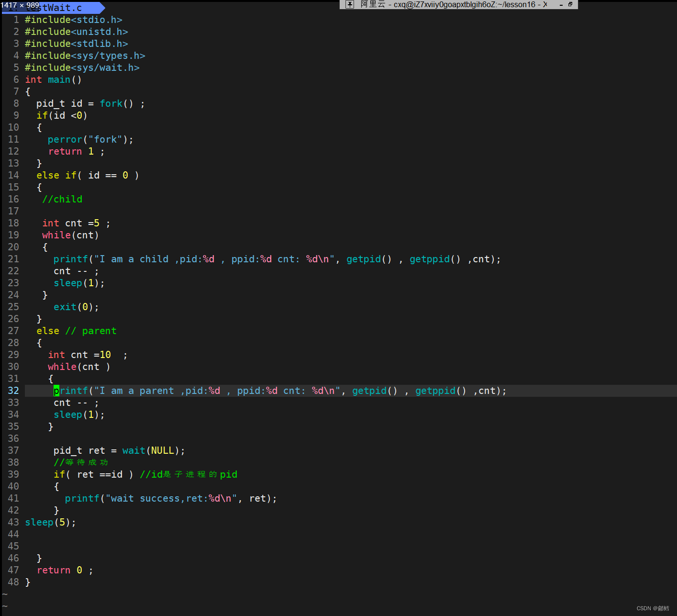The height and width of the screenshot is (616, 677).
Task: Click 'cnt --' on line 22
Action: [76, 271]
